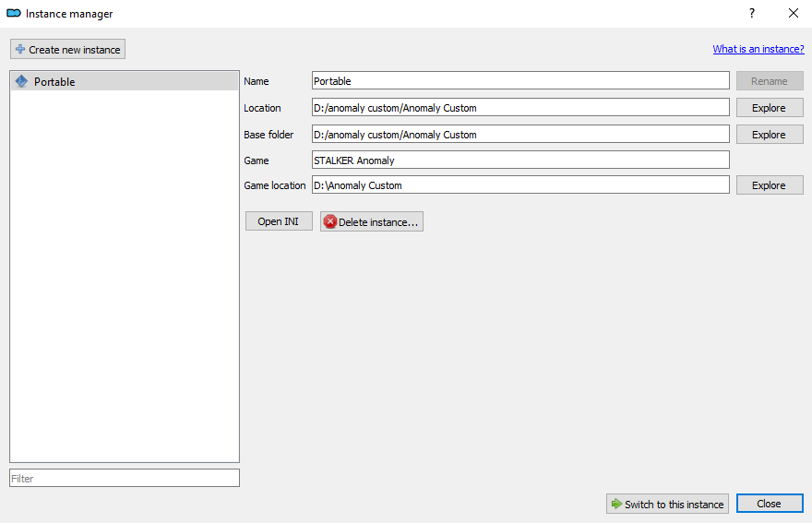Click the question mark help button
The height and width of the screenshot is (523, 812).
tap(751, 14)
